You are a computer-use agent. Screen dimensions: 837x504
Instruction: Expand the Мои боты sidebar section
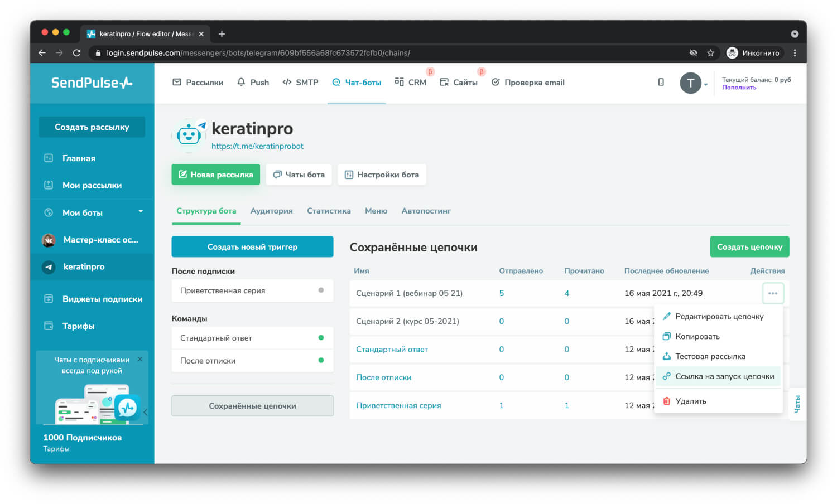pyautogui.click(x=92, y=212)
